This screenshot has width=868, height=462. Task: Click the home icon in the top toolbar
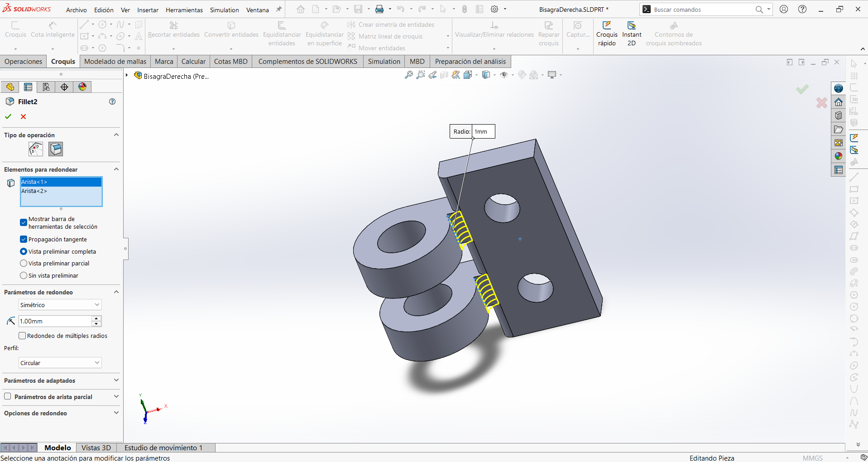pyautogui.click(x=301, y=9)
